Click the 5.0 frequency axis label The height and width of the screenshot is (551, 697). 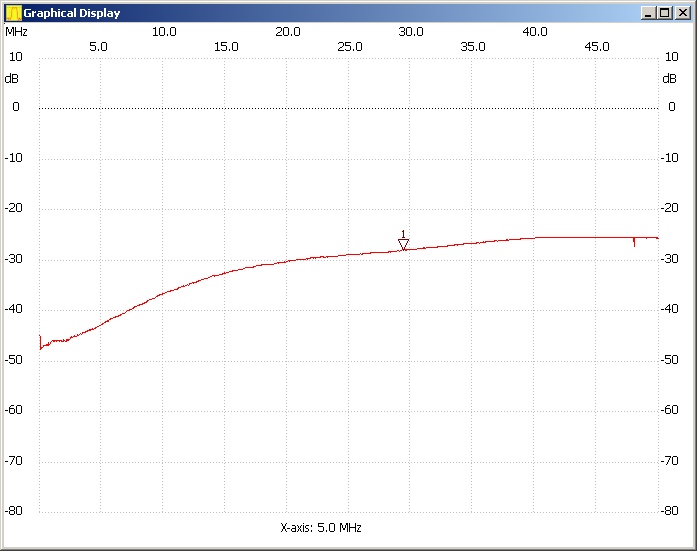(x=99, y=46)
